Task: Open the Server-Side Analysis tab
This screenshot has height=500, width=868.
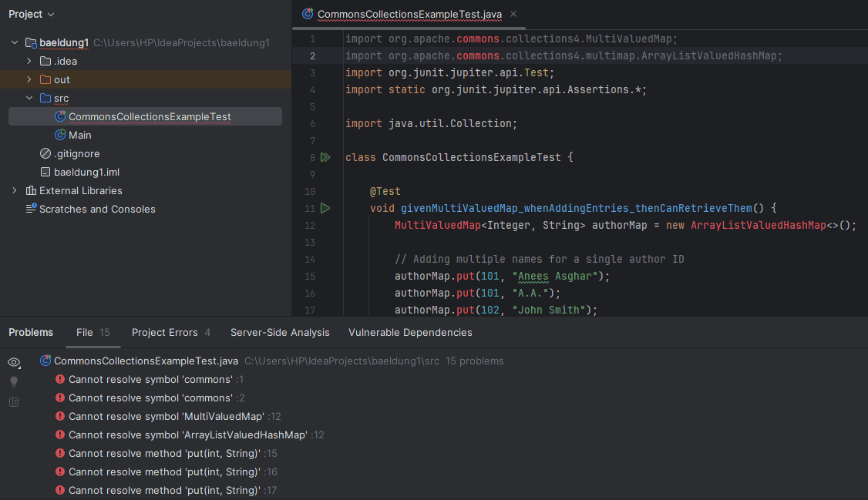Action: pos(280,332)
